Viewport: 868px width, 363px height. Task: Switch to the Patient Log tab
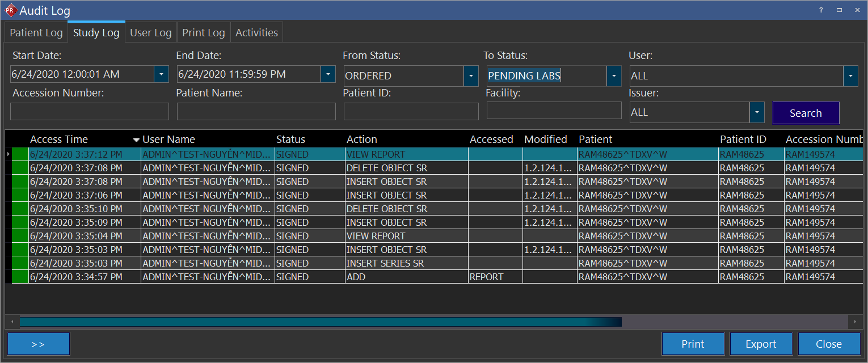[36, 33]
